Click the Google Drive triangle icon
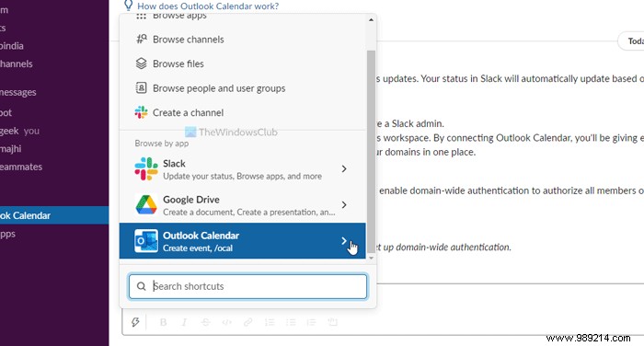Viewport: 644px width, 346px height. [x=146, y=204]
